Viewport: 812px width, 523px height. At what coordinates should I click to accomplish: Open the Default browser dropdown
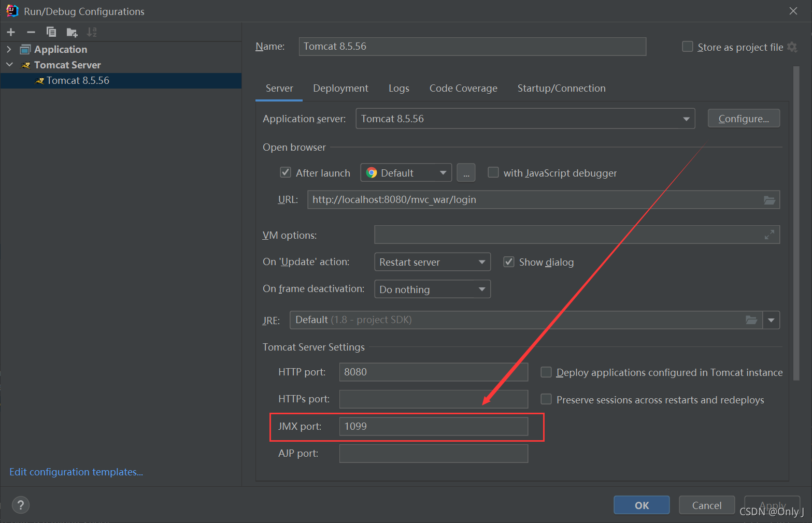pyautogui.click(x=406, y=172)
